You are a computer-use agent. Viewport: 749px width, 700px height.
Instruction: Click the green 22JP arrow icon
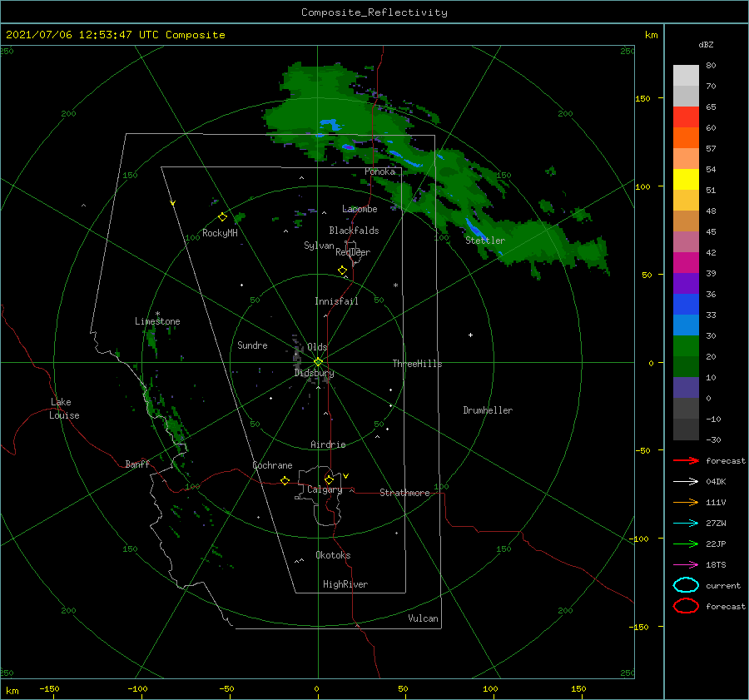pyautogui.click(x=686, y=544)
